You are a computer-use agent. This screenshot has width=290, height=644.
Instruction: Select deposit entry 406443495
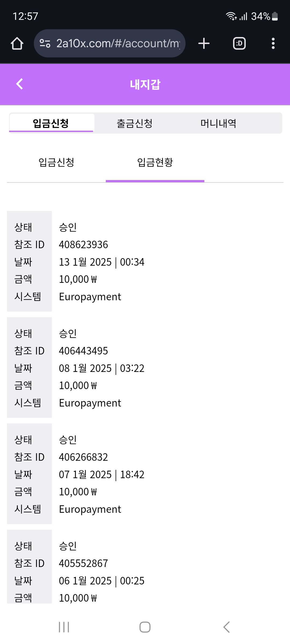point(83,351)
